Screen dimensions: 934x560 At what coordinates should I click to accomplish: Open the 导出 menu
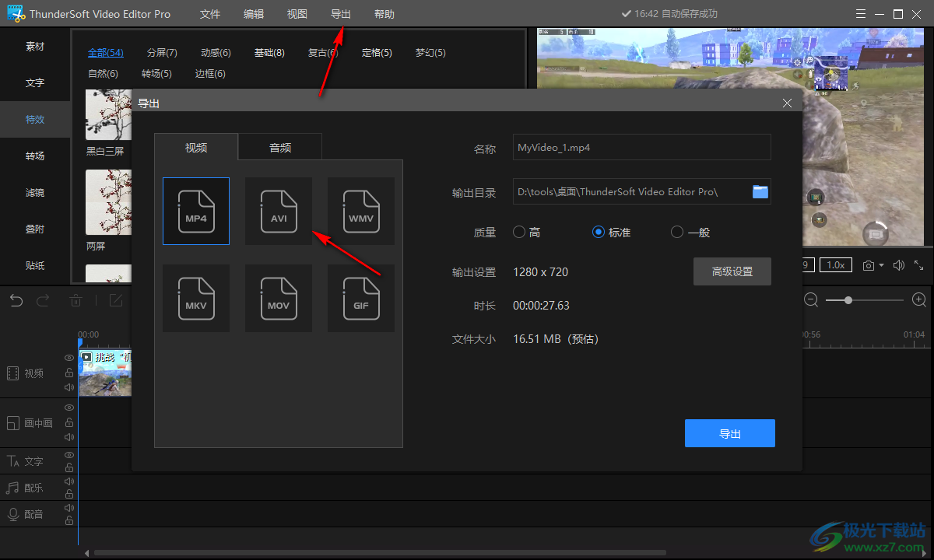[x=341, y=14]
